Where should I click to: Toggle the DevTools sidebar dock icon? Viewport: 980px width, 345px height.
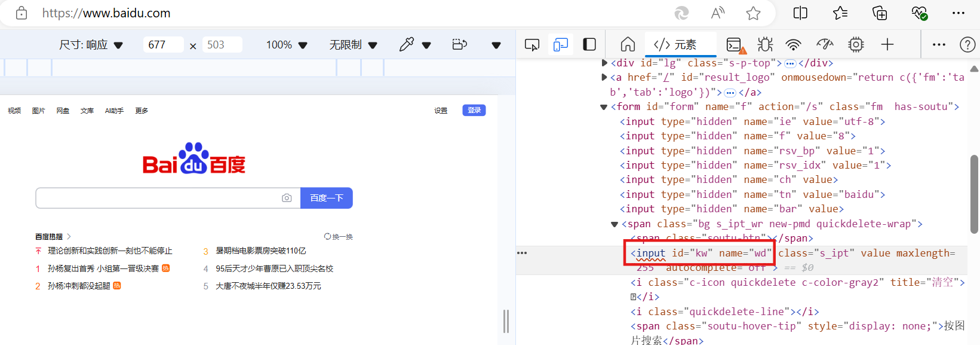coord(589,45)
